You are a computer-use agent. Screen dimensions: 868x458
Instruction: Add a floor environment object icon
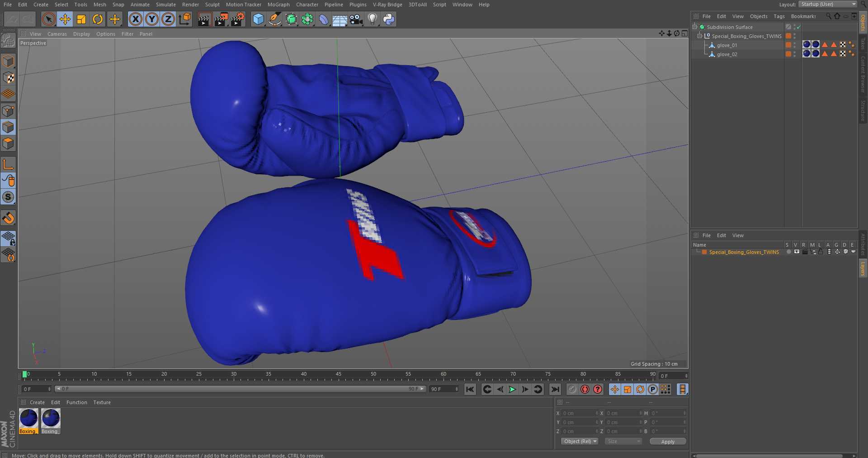pyautogui.click(x=340, y=19)
